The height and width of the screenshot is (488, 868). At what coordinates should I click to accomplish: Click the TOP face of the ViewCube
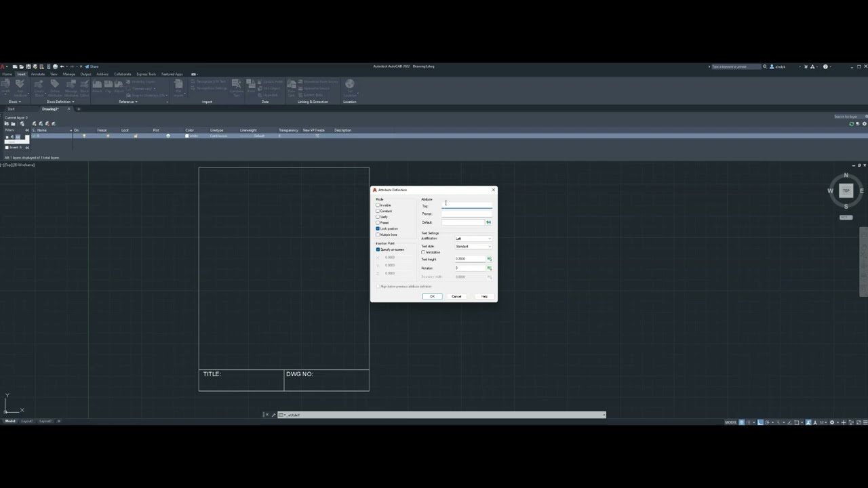coord(846,191)
